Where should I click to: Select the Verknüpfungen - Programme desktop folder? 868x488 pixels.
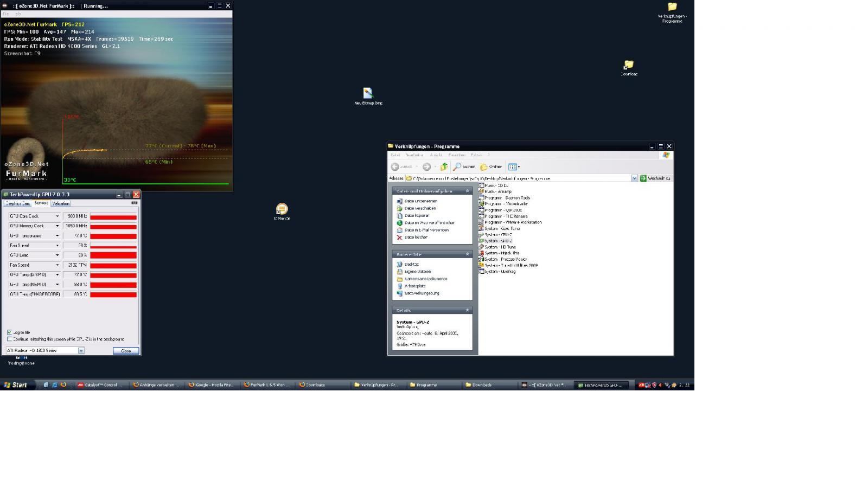(672, 12)
